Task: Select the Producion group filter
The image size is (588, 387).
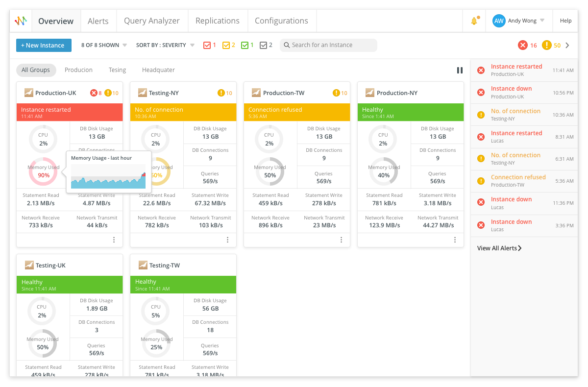Action: (78, 70)
